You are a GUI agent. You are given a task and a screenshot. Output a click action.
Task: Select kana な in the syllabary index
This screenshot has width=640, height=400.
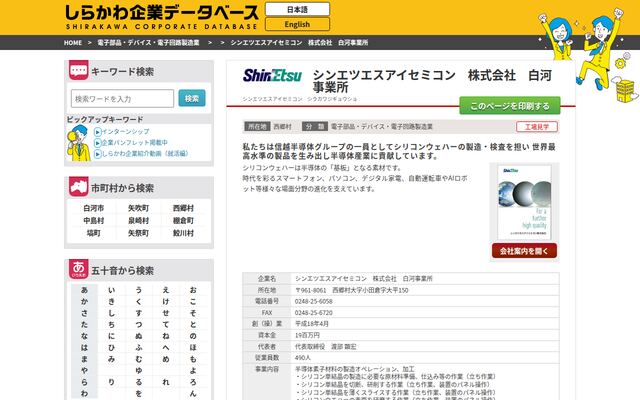click(84, 336)
